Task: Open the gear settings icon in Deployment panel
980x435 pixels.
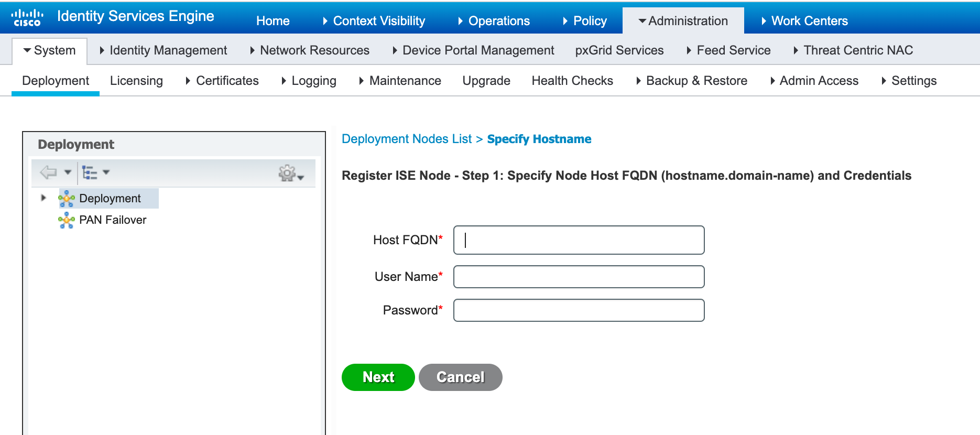Action: click(x=287, y=172)
